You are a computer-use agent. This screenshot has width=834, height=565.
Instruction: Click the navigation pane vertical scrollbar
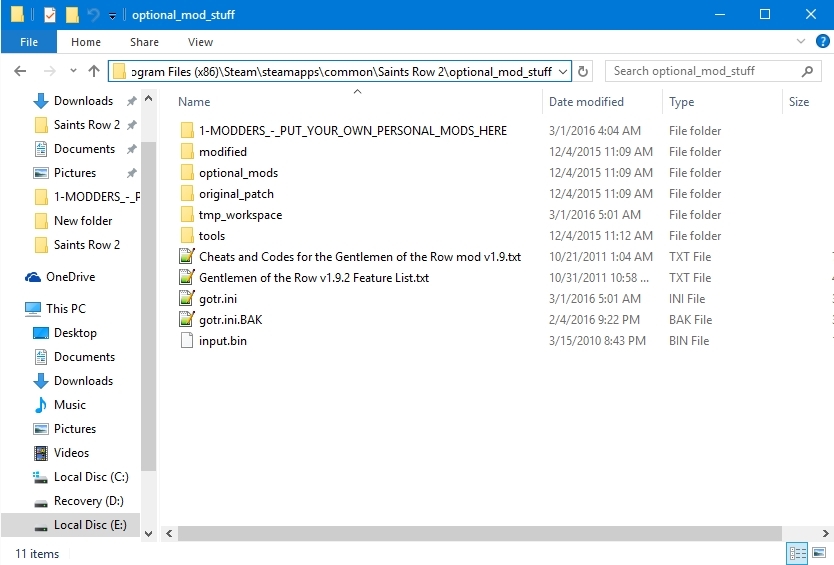pyautogui.click(x=149, y=300)
